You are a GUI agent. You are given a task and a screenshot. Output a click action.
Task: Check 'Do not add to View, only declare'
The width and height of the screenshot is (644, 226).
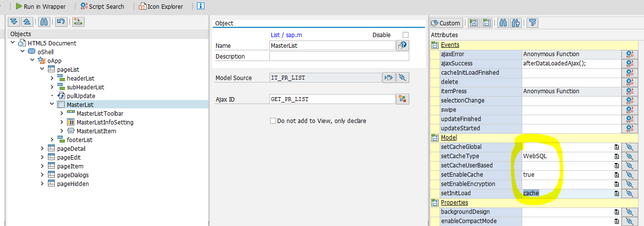[x=273, y=121]
